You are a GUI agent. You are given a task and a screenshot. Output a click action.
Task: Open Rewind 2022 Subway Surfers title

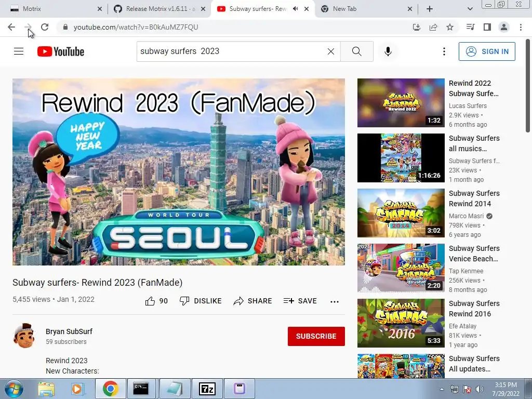[474, 88]
